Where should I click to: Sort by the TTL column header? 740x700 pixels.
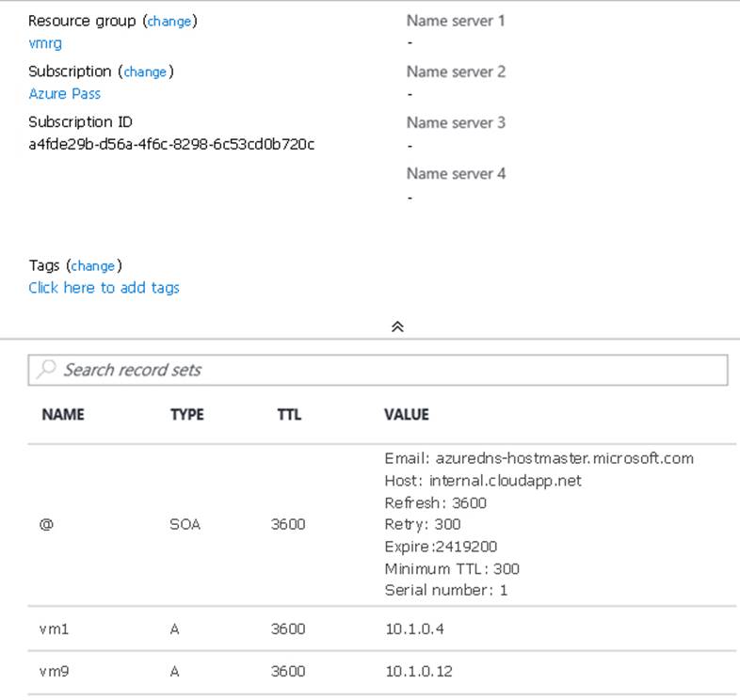(x=289, y=414)
